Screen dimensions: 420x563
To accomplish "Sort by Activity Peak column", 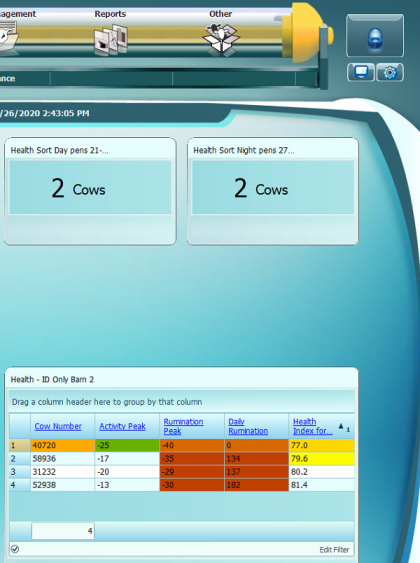I will pyautogui.click(x=122, y=426).
